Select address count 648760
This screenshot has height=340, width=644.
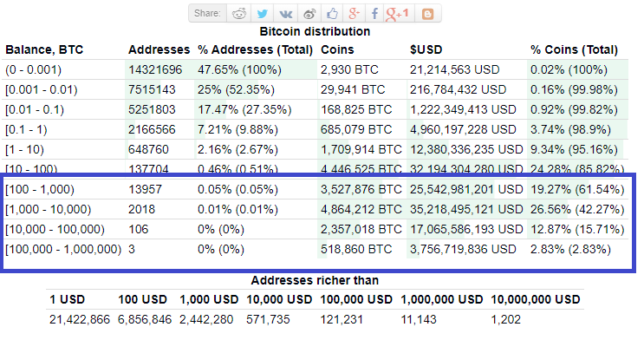148,150
